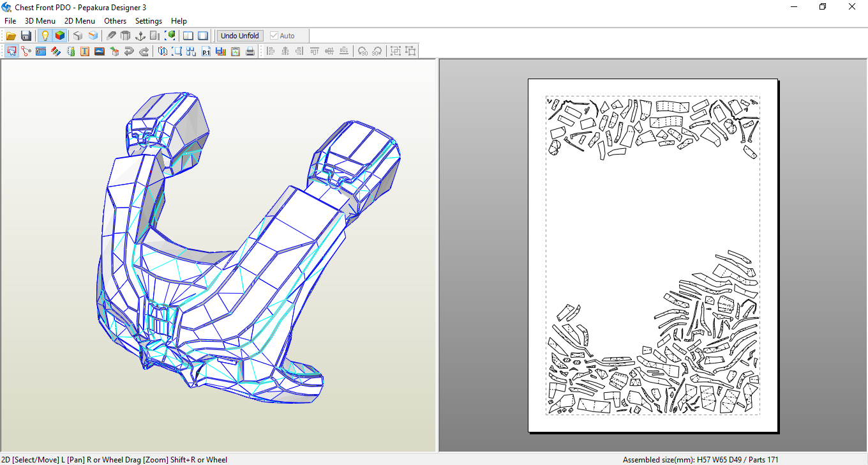
Task: Toggle the colored cube texture display
Action: (59, 36)
